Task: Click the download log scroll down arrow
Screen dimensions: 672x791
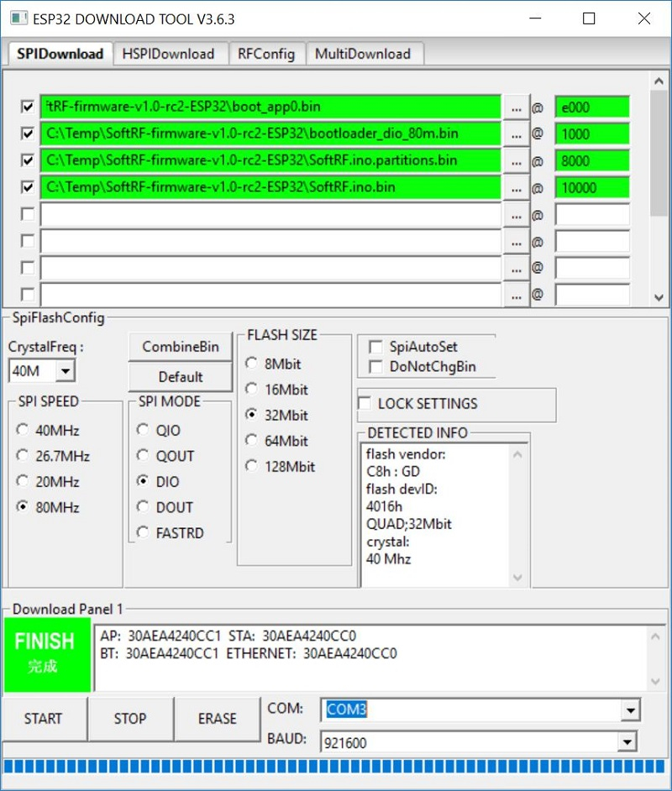Action: point(655,682)
